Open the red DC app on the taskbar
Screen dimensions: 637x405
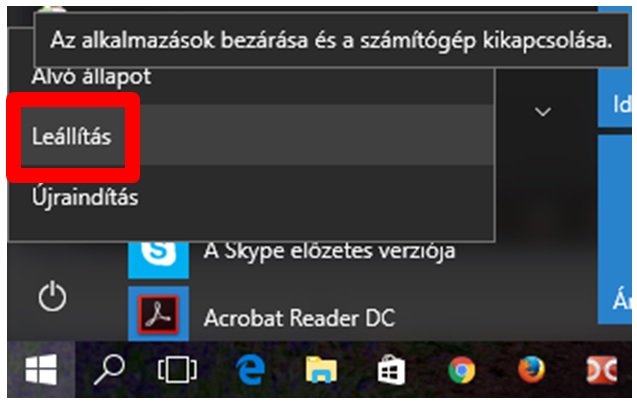[602, 370]
